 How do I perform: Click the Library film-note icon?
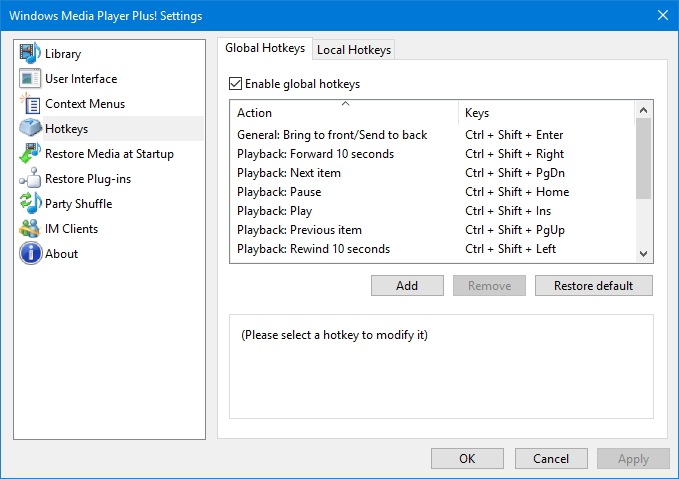point(30,53)
